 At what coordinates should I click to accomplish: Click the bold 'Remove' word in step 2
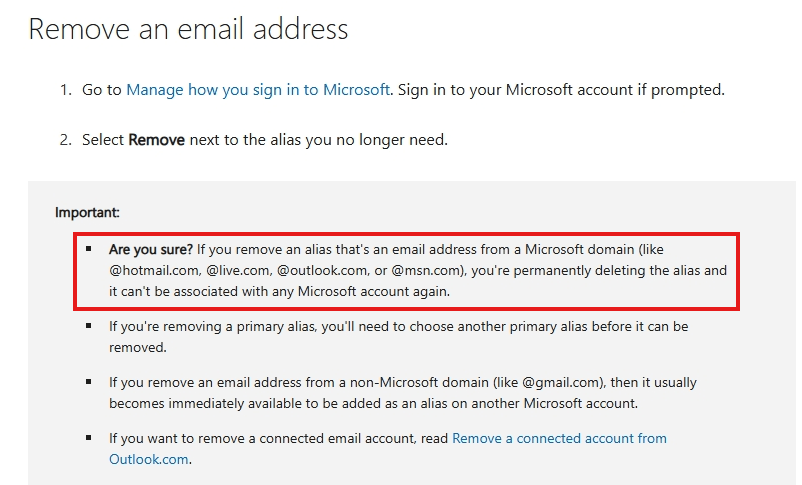[x=156, y=140]
